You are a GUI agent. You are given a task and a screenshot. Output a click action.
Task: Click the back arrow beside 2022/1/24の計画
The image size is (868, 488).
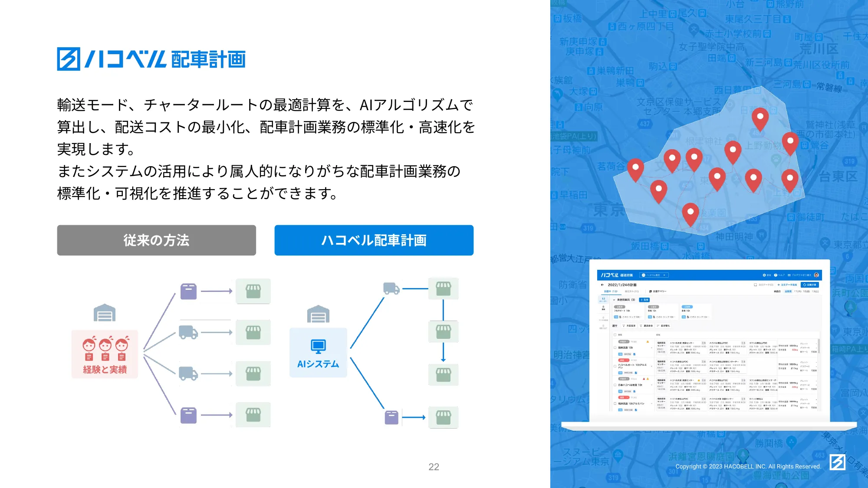tap(602, 285)
